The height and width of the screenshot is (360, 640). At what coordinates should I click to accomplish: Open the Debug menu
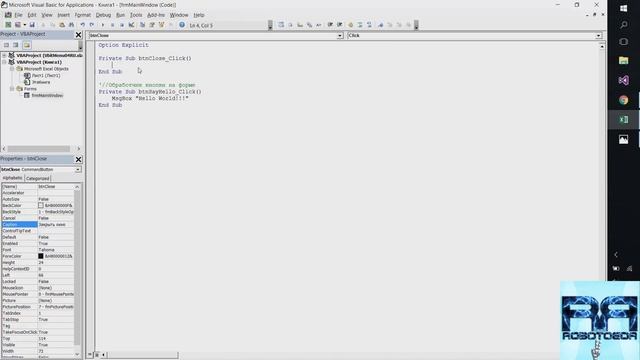103,15
